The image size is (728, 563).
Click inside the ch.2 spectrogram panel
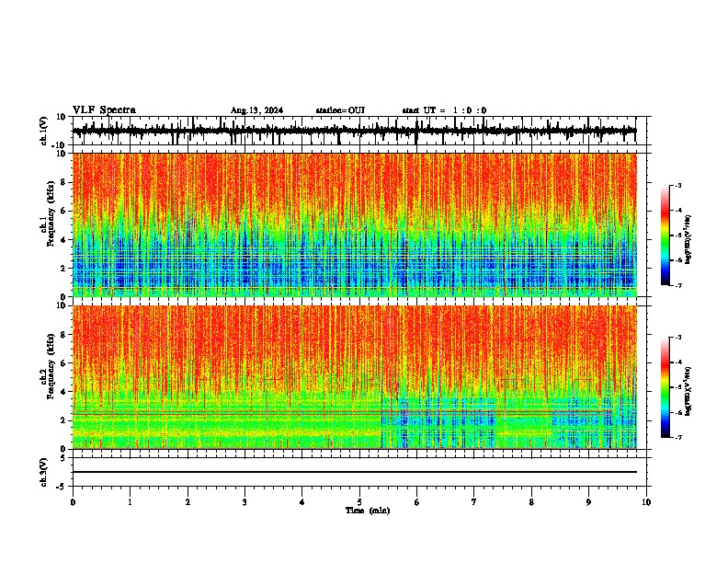(x=354, y=377)
